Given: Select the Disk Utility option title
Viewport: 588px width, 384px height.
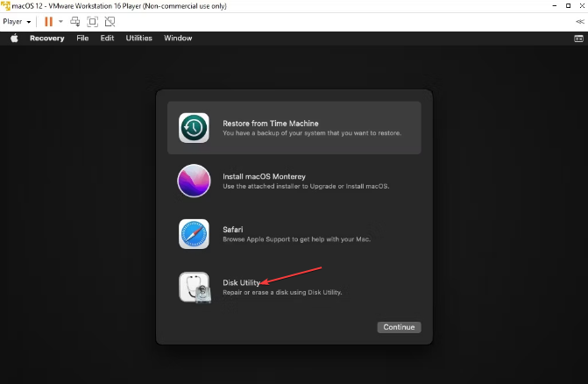Looking at the screenshot, I should point(241,283).
